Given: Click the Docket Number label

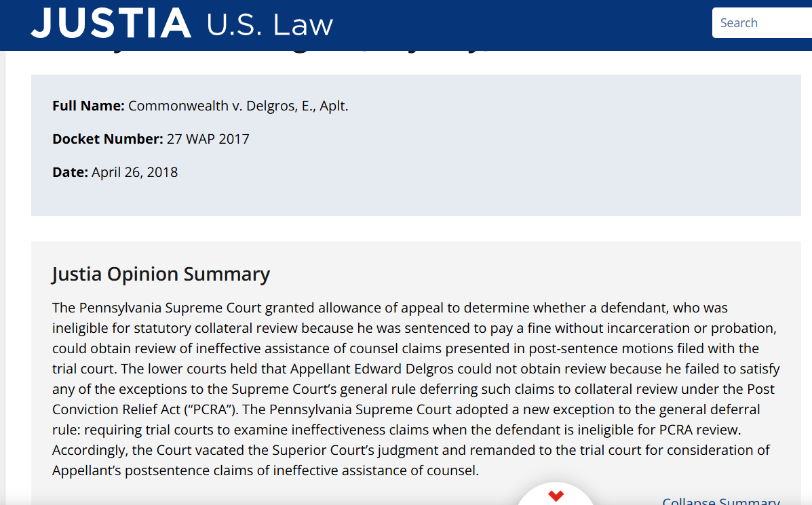Looking at the screenshot, I should [x=108, y=139].
